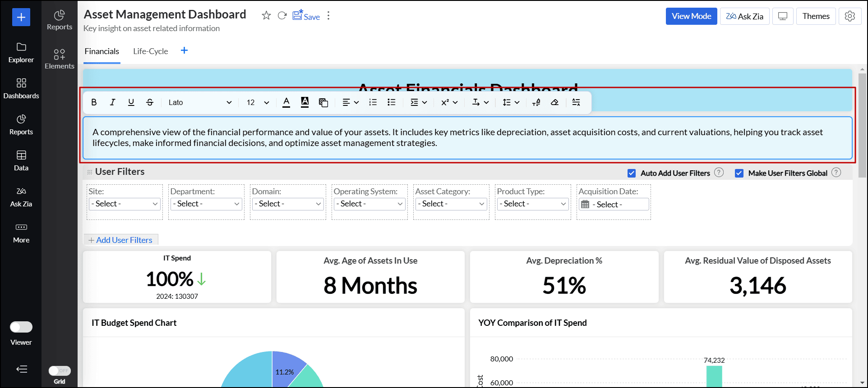Viewport: 868px width, 388px height.
Task: Switch to the Life-Cycle tab
Action: pos(150,51)
